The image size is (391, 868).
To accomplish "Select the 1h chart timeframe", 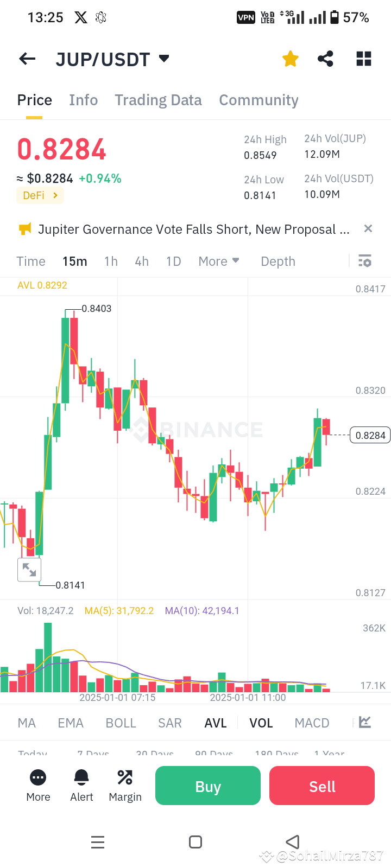I will pyautogui.click(x=111, y=261).
